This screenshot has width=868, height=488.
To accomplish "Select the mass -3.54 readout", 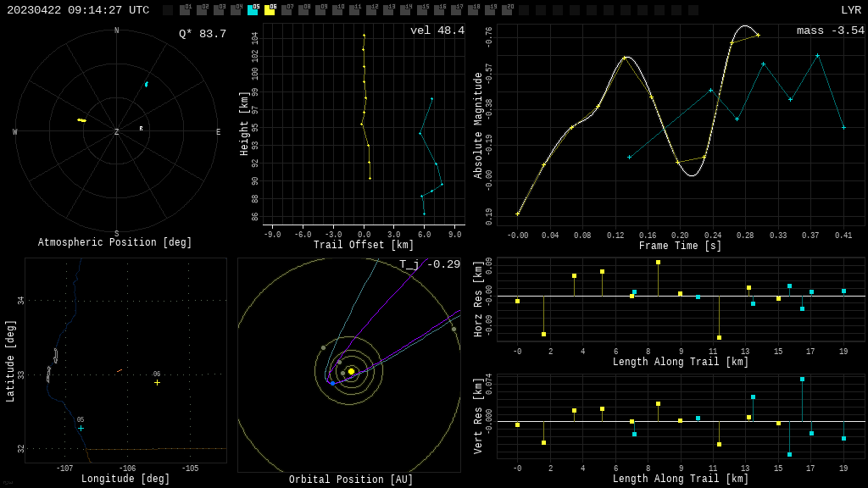I will pyautogui.click(x=830, y=30).
